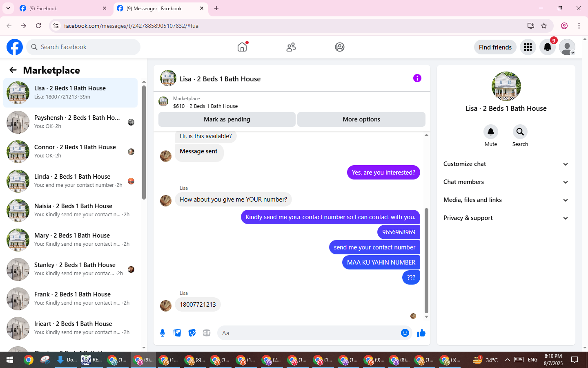Click the browser address bar URL
The height and width of the screenshot is (368, 588).
pos(131,26)
